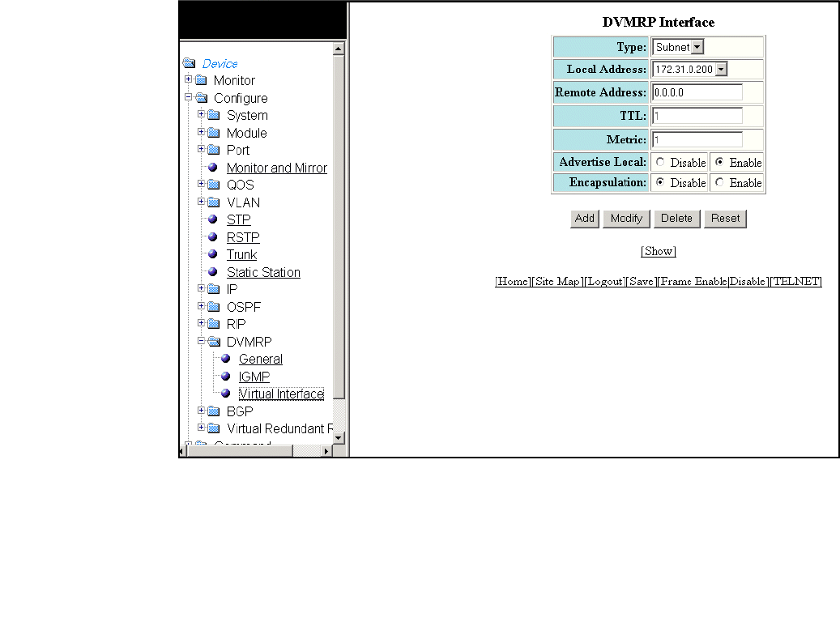Click the RIP folder icon
The width and height of the screenshot is (840, 643).
(x=214, y=324)
